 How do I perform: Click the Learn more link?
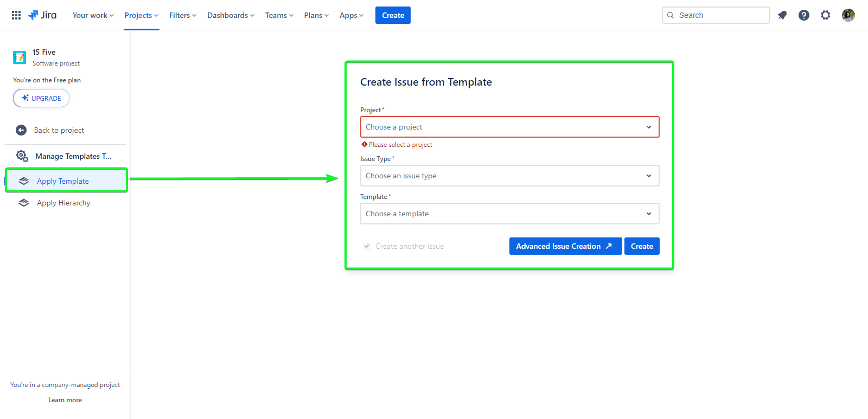65,400
